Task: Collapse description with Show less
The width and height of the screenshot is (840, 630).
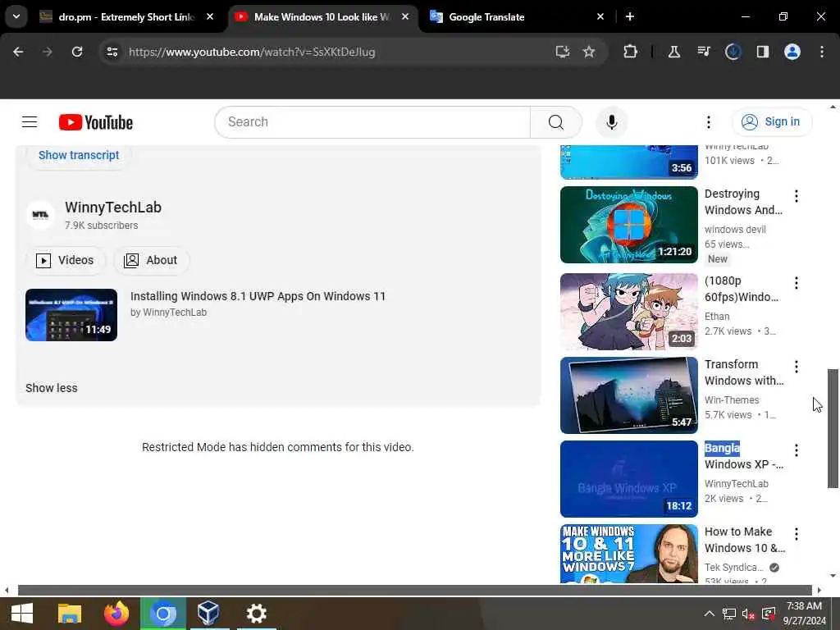Action: 52,388
